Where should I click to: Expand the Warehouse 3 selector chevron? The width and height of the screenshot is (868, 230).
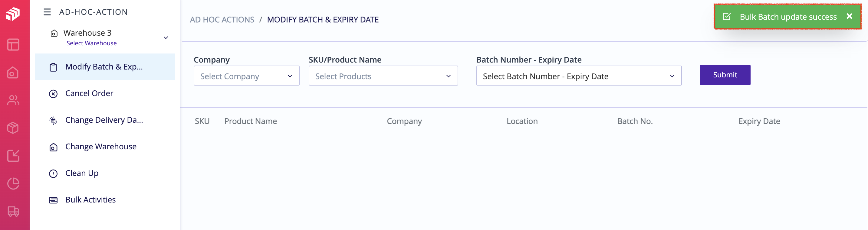click(166, 38)
